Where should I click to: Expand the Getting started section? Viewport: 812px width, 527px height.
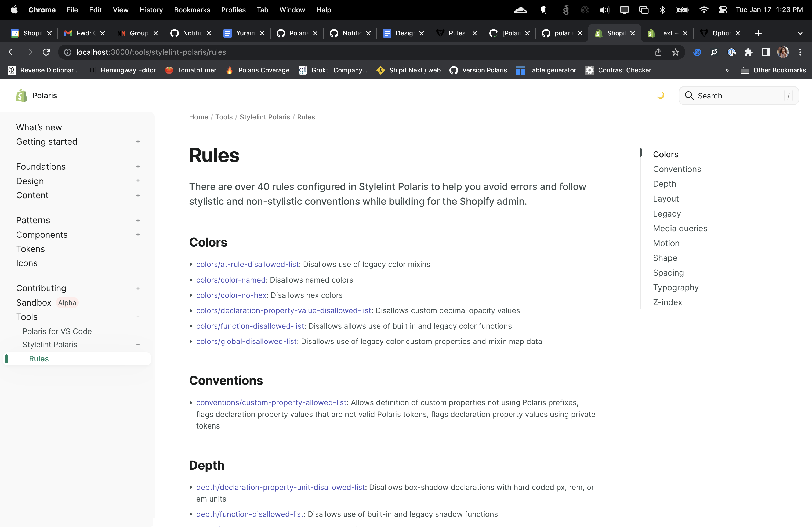point(138,142)
